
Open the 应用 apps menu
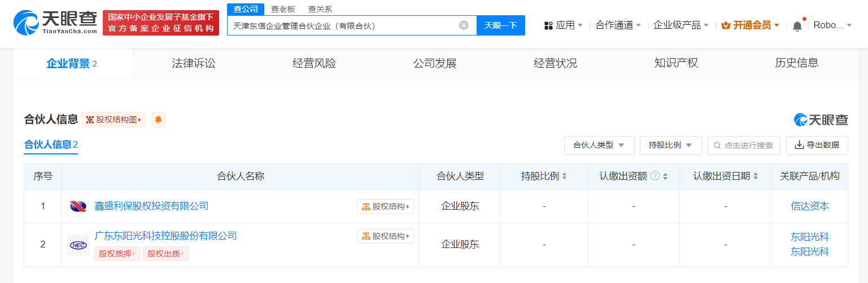pyautogui.click(x=564, y=25)
